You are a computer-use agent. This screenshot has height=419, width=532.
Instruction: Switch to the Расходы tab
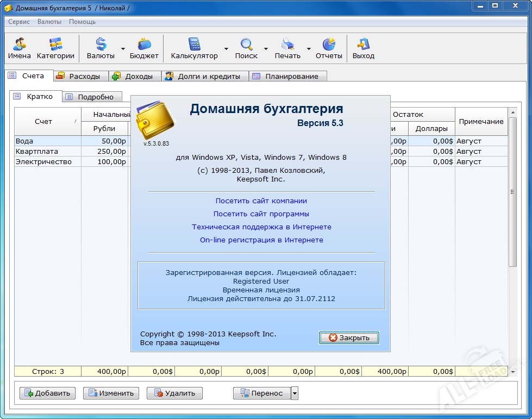click(82, 77)
